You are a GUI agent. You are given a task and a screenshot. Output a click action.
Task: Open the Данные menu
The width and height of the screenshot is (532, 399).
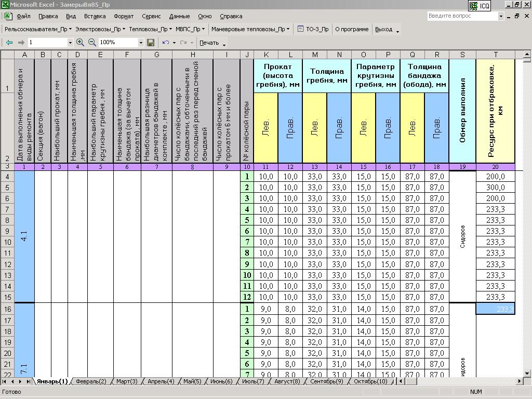click(179, 16)
